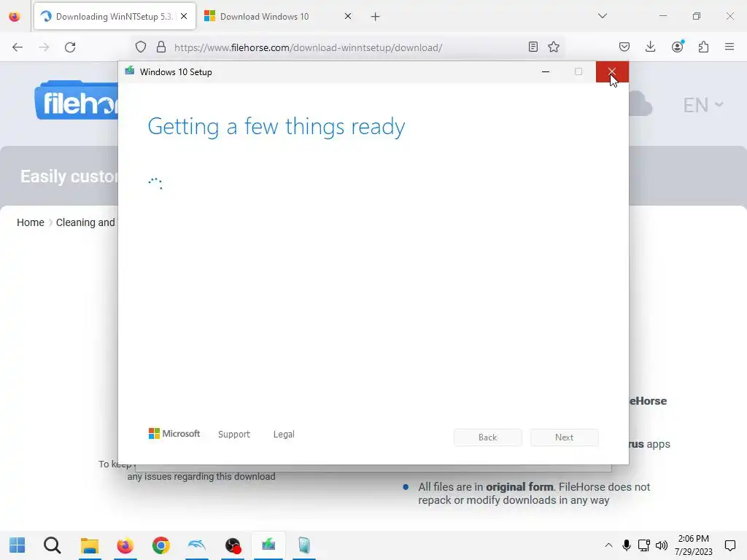
Task: Open the notification center icon
Action: pyautogui.click(x=729, y=545)
